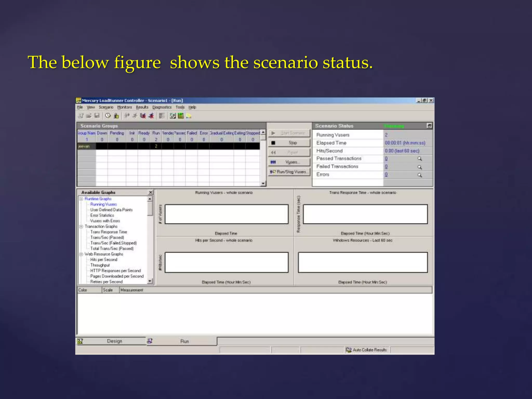Open the View menu

click(91, 107)
